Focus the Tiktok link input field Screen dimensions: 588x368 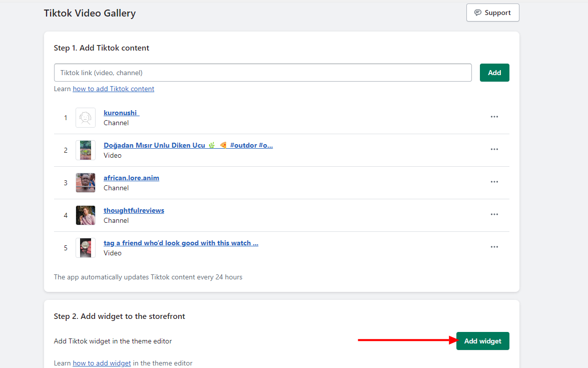[263, 73]
